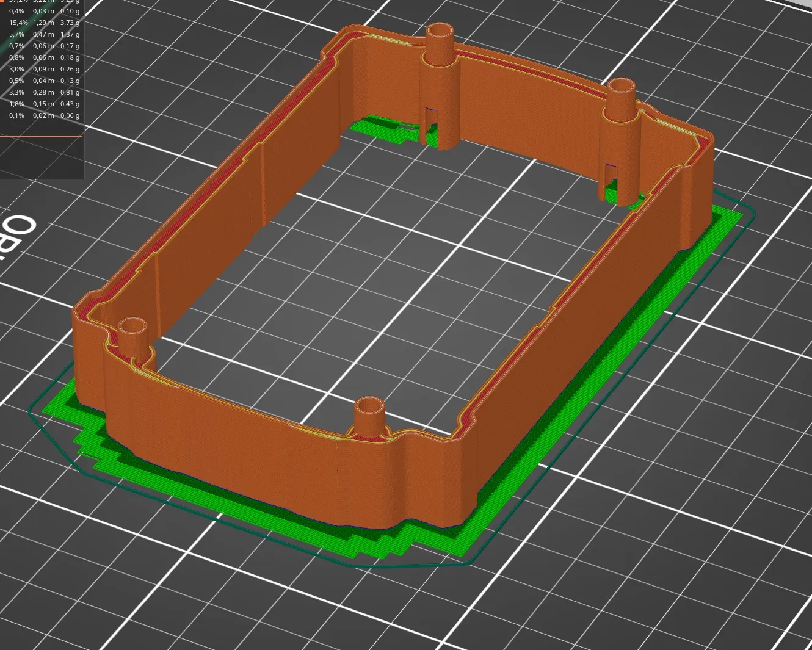Select the 0,26 g weight value
Screen dimensions: 812x650
point(70,69)
